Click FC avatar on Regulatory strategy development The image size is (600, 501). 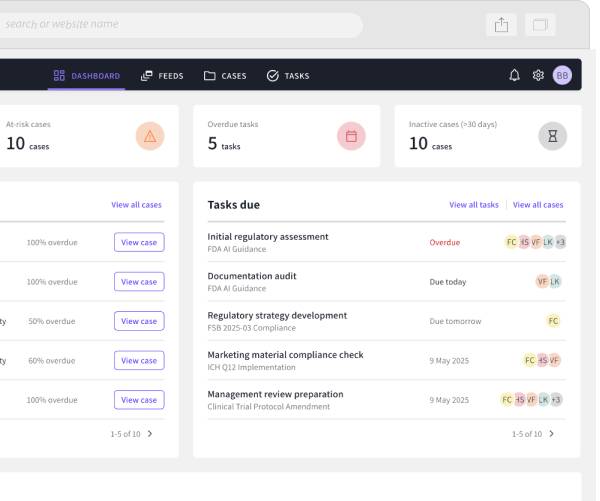pyautogui.click(x=553, y=321)
